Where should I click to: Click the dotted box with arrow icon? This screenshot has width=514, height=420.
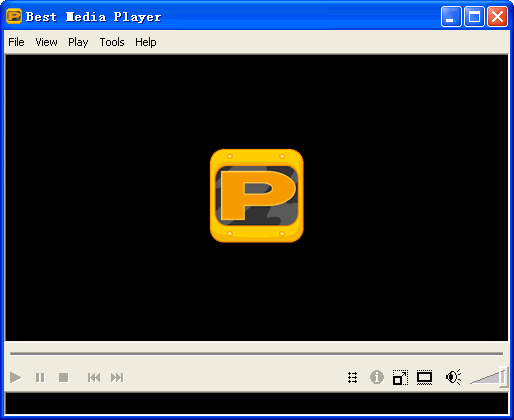click(400, 378)
